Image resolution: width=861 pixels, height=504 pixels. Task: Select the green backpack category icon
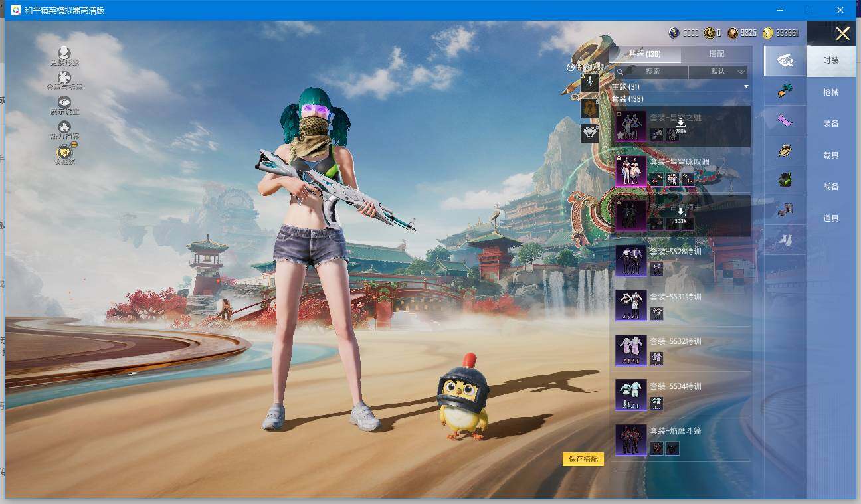pyautogui.click(x=785, y=180)
